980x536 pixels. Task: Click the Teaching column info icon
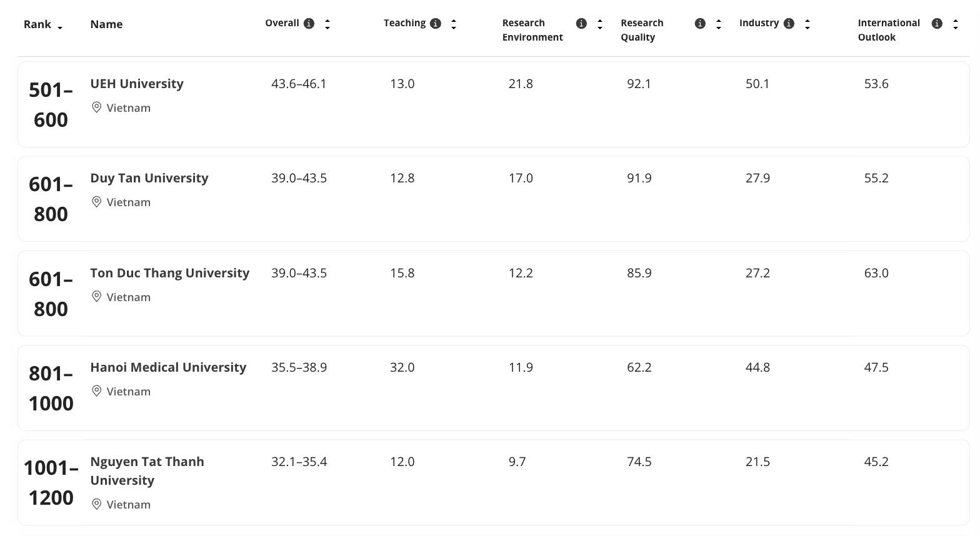pyautogui.click(x=436, y=24)
